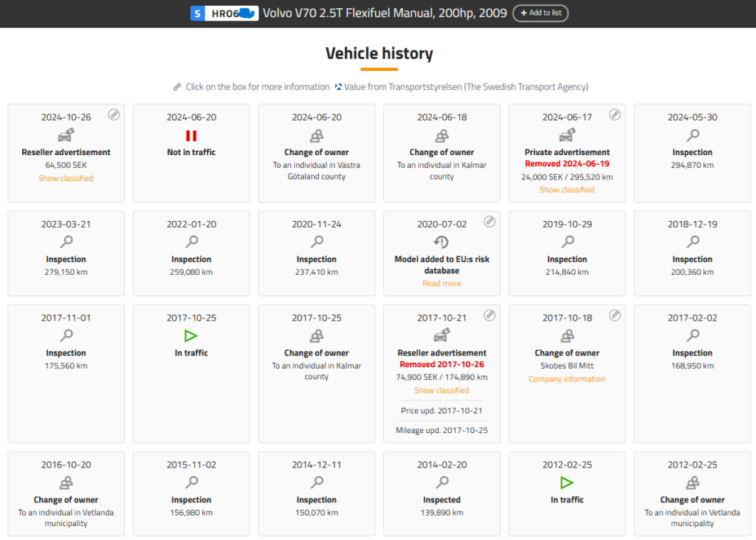Viewport: 756px width, 540px height.
Task: Click green In traffic icon dated 2017-10-25
Action: [x=191, y=336]
